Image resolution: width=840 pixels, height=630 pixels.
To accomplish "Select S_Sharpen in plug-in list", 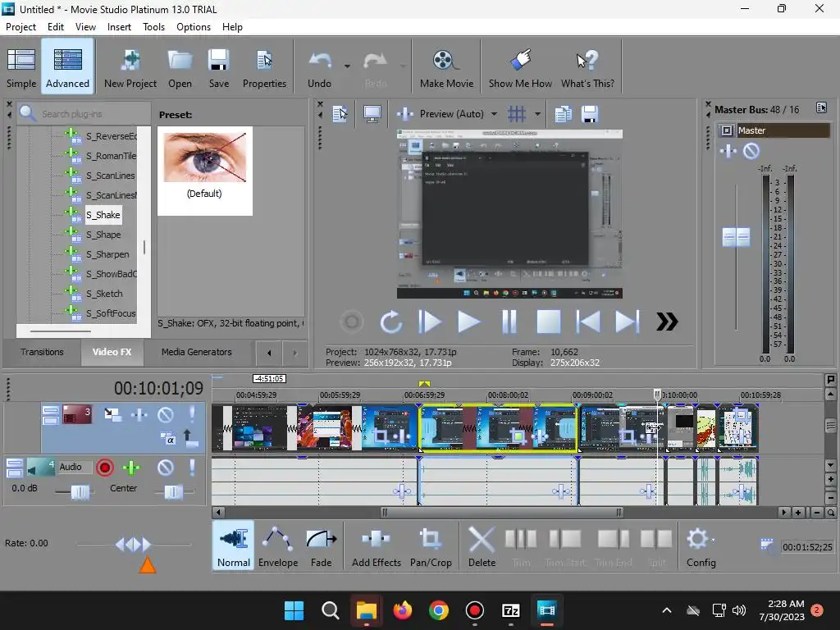I will pos(107,254).
